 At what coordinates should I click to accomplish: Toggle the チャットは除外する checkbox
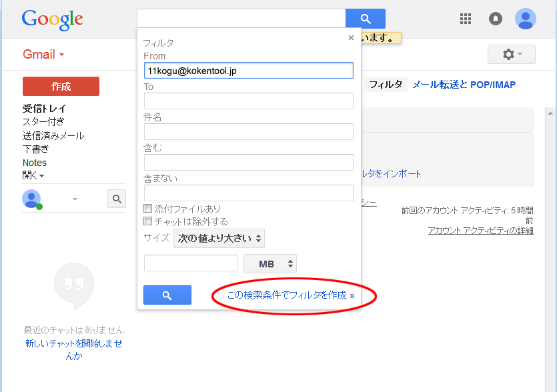click(148, 221)
